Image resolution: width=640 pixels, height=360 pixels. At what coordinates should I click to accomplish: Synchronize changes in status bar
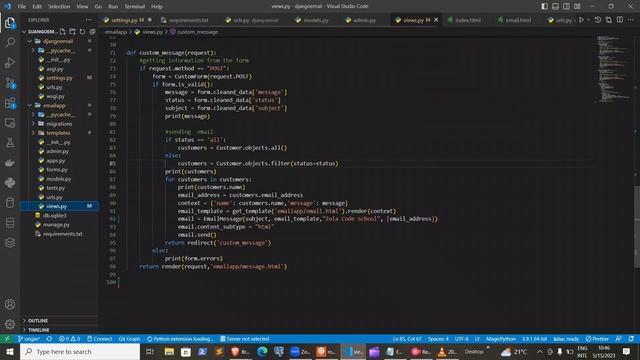coord(49,339)
